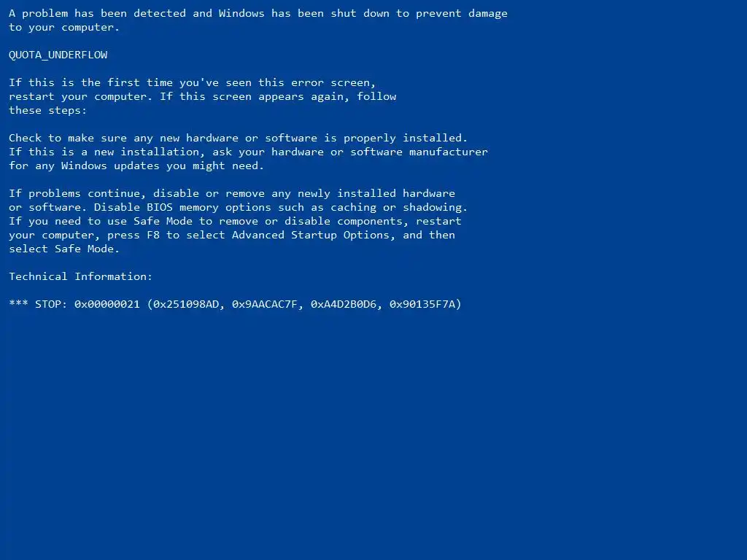Viewport: 747px width, 560px height.
Task: Click the text 'for any Windows updates'
Action: [x=84, y=166]
